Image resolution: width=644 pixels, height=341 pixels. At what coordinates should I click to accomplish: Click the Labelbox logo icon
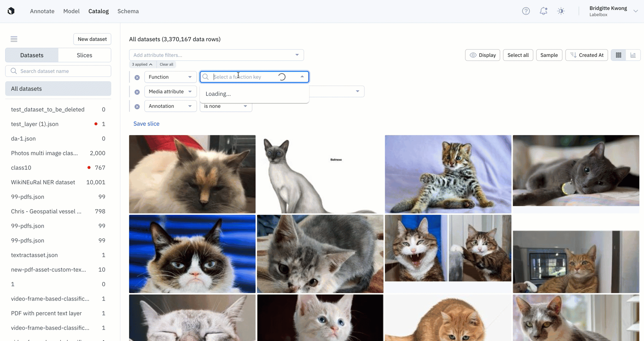11,11
